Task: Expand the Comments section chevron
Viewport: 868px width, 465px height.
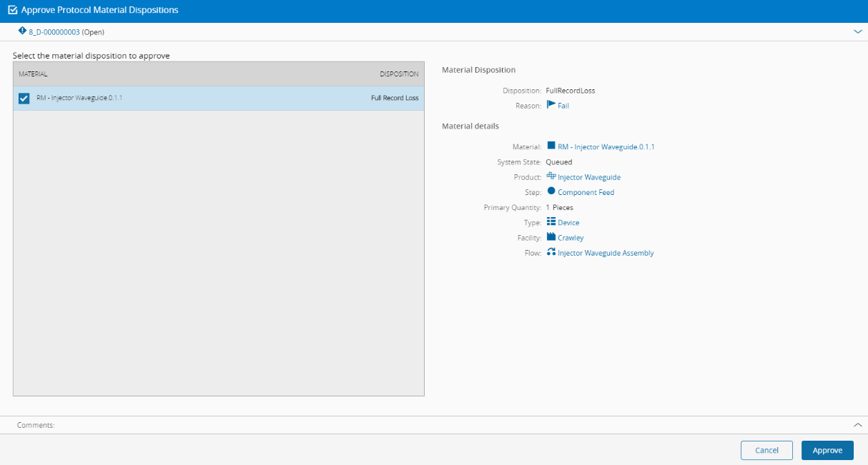Action: pyautogui.click(x=858, y=425)
